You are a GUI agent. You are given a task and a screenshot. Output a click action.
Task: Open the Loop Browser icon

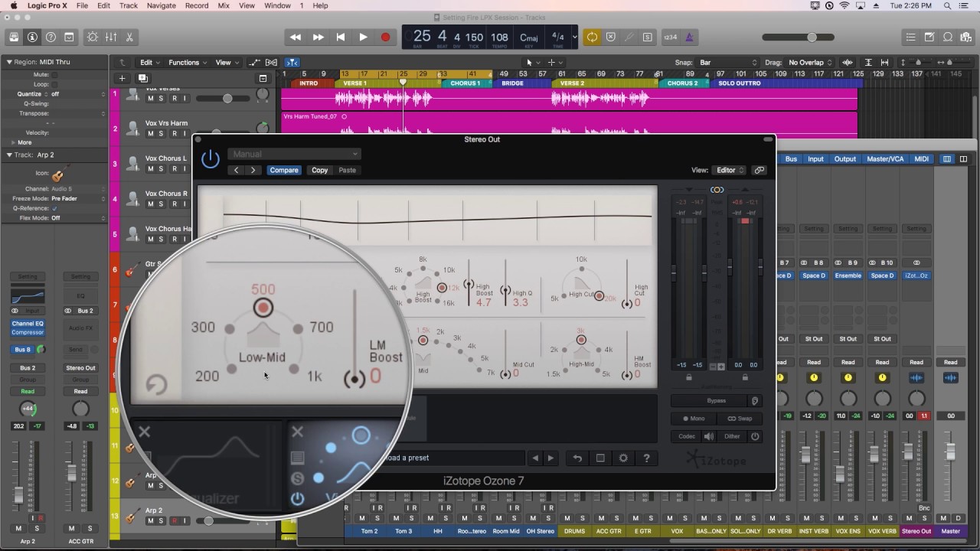[947, 37]
